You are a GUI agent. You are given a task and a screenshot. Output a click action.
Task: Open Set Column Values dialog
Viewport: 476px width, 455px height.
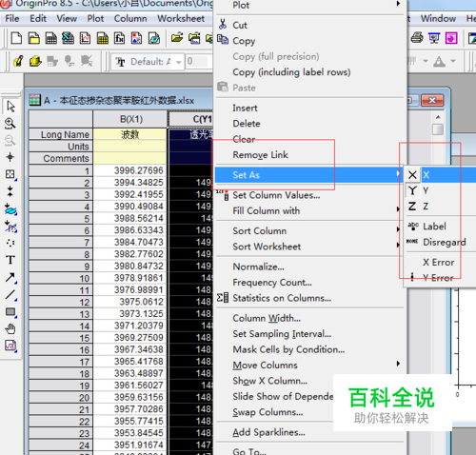pyautogui.click(x=276, y=195)
